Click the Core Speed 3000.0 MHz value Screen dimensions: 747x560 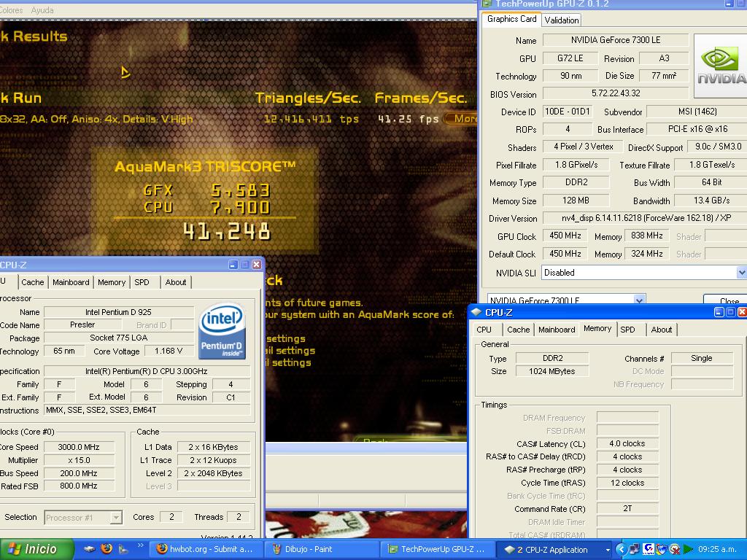point(79,447)
